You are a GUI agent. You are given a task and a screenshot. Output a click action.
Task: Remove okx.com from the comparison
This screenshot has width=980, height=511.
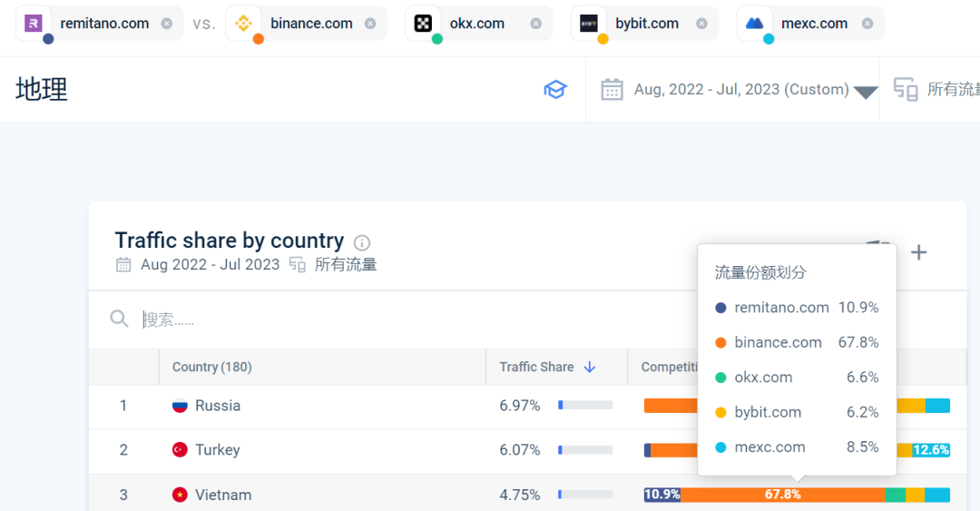535,24
